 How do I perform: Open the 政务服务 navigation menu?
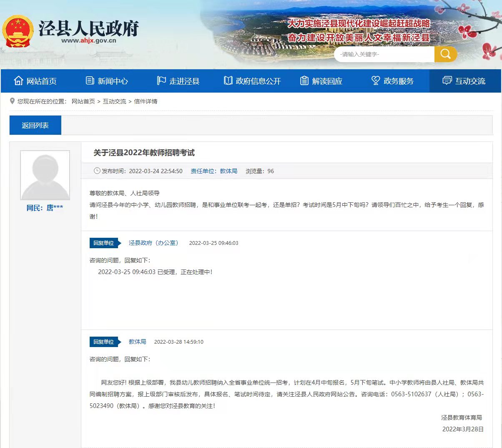coord(398,81)
